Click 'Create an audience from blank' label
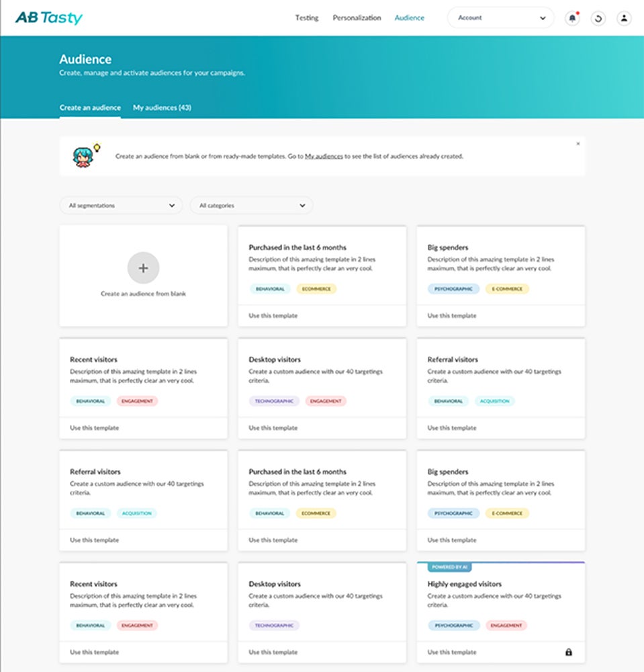644x672 pixels. coord(144,294)
